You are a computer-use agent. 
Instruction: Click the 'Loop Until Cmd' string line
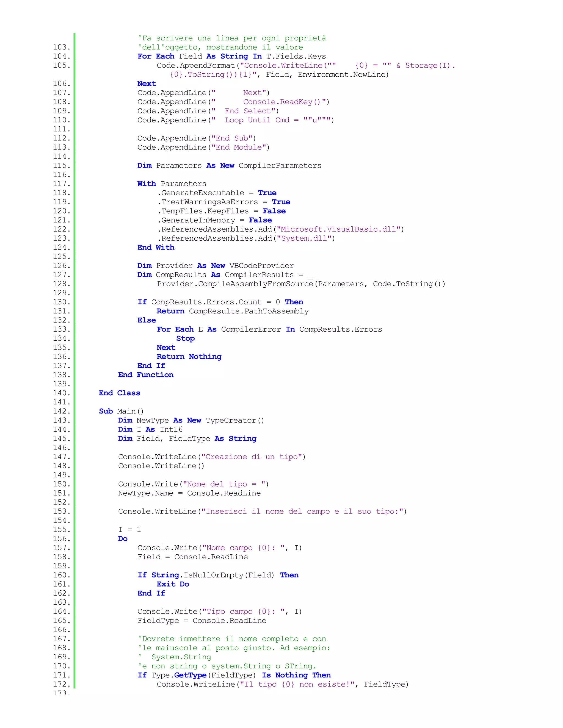[236, 120]
